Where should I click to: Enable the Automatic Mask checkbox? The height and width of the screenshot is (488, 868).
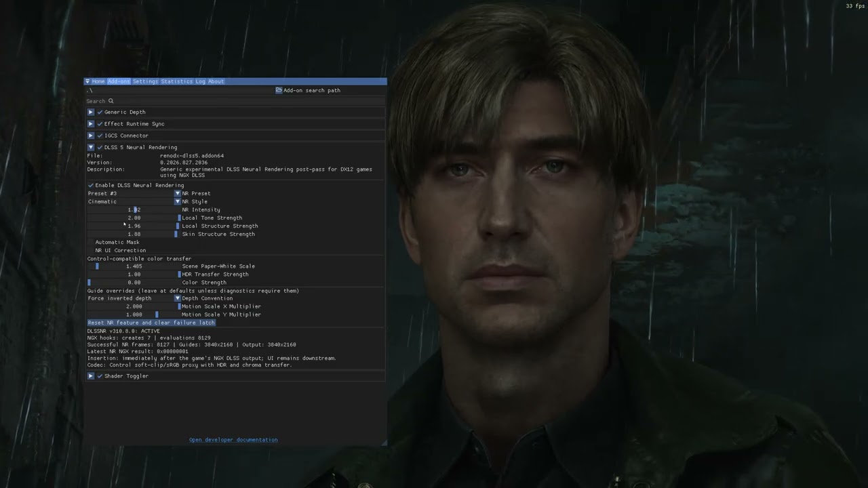pyautogui.click(x=91, y=242)
